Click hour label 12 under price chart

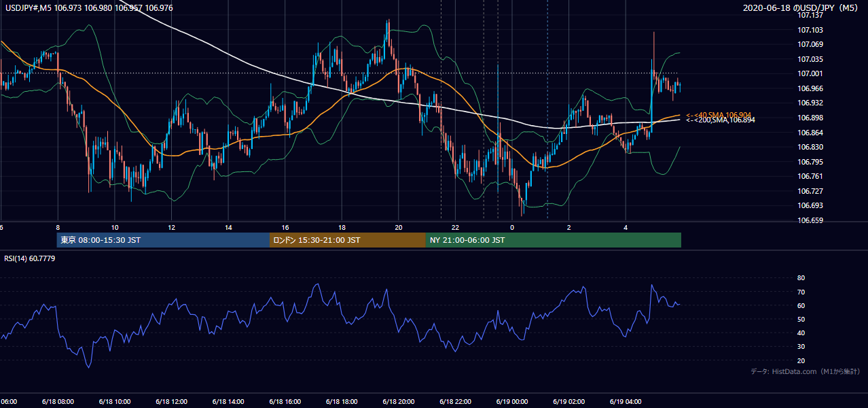[171, 228]
